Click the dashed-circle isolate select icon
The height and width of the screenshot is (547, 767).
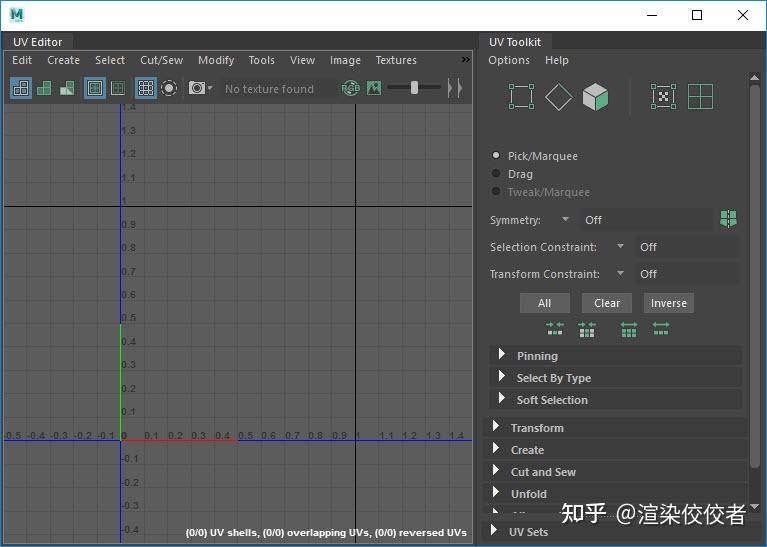pos(169,88)
